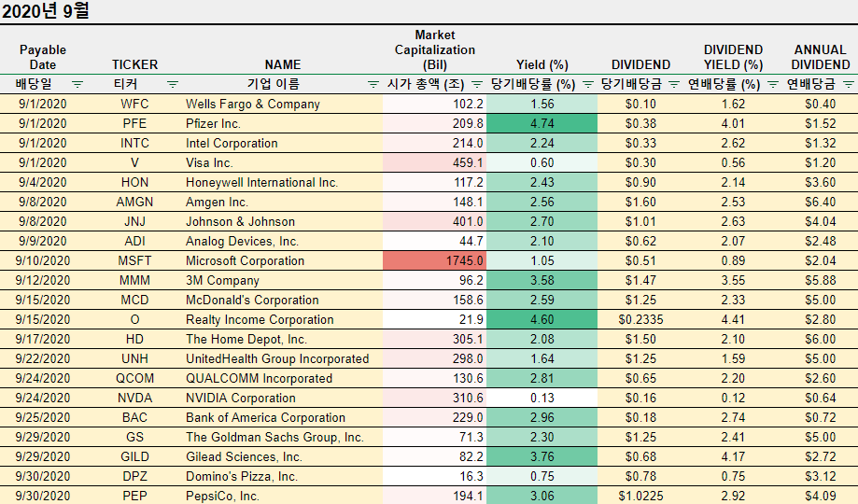
Task: Select the $6.40 annual dividend cell
Action: pyautogui.click(x=821, y=202)
